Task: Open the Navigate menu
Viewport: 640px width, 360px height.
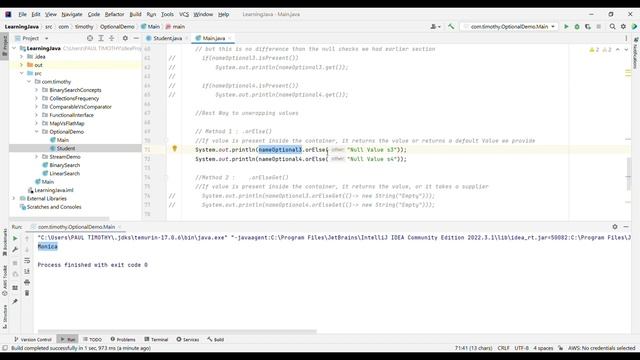Action: pos(72,14)
